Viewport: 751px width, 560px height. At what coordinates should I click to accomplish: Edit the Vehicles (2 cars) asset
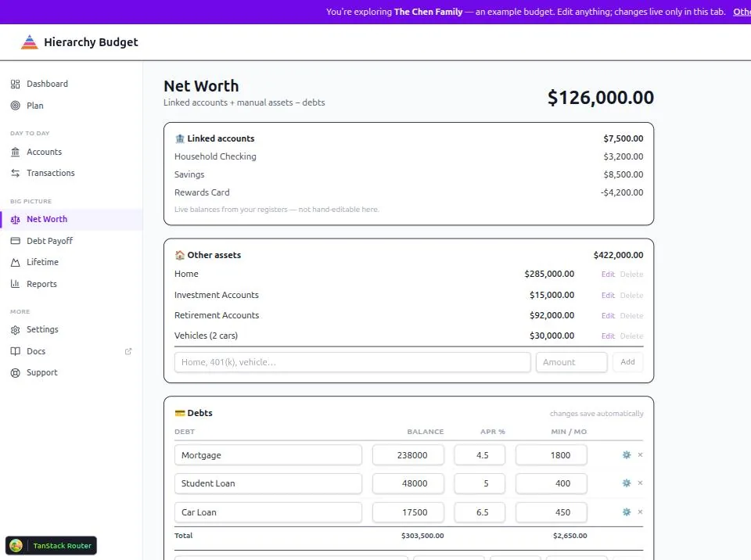tap(608, 336)
